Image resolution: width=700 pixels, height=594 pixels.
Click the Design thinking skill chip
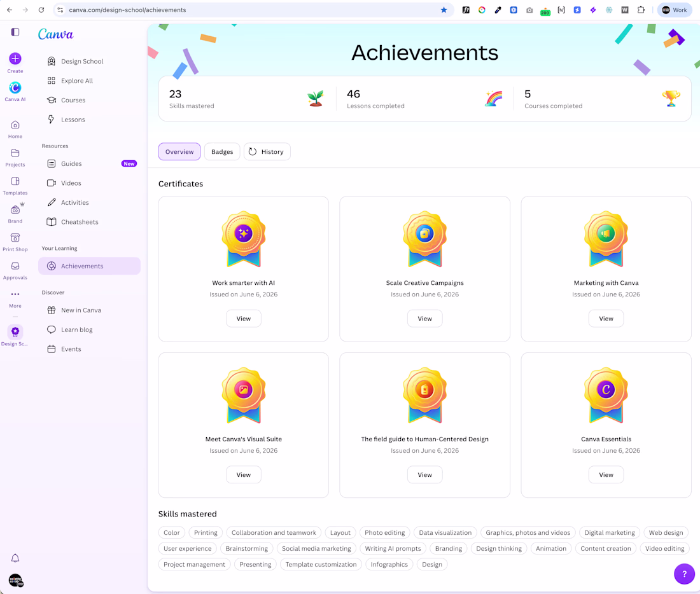[499, 548]
